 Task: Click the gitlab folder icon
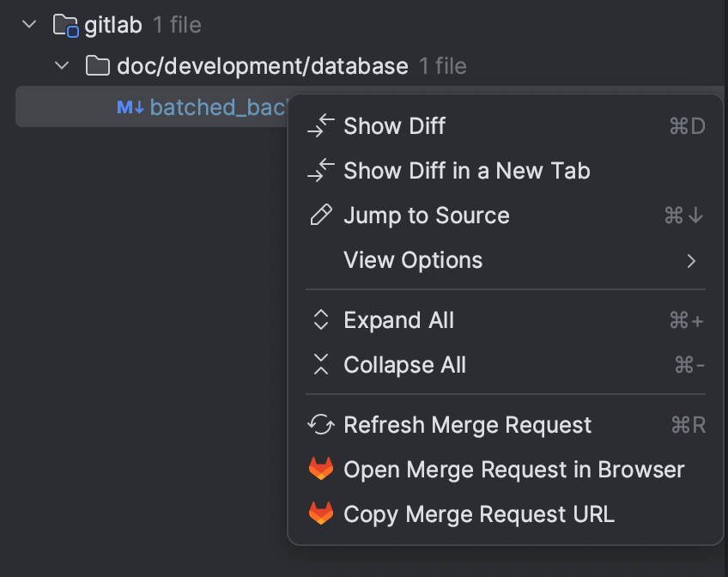[x=64, y=25]
